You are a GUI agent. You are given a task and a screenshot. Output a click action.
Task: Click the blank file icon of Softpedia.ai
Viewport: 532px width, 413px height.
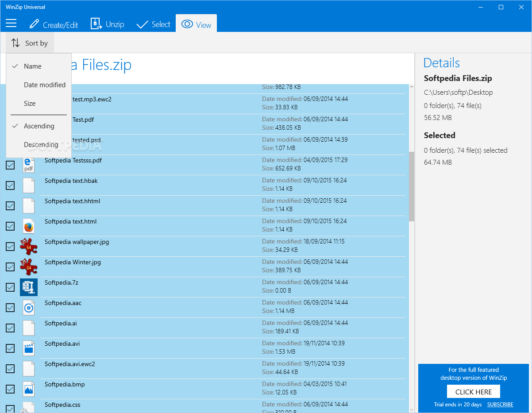coord(29,328)
